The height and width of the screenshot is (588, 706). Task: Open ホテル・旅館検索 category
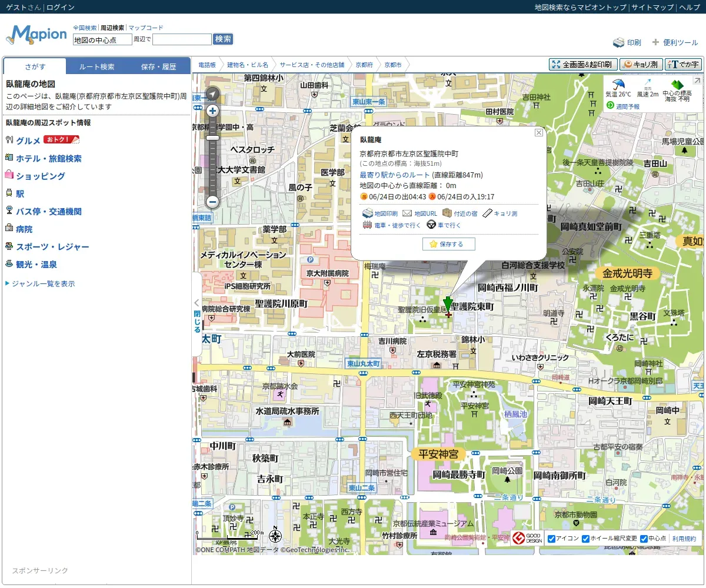click(x=49, y=158)
